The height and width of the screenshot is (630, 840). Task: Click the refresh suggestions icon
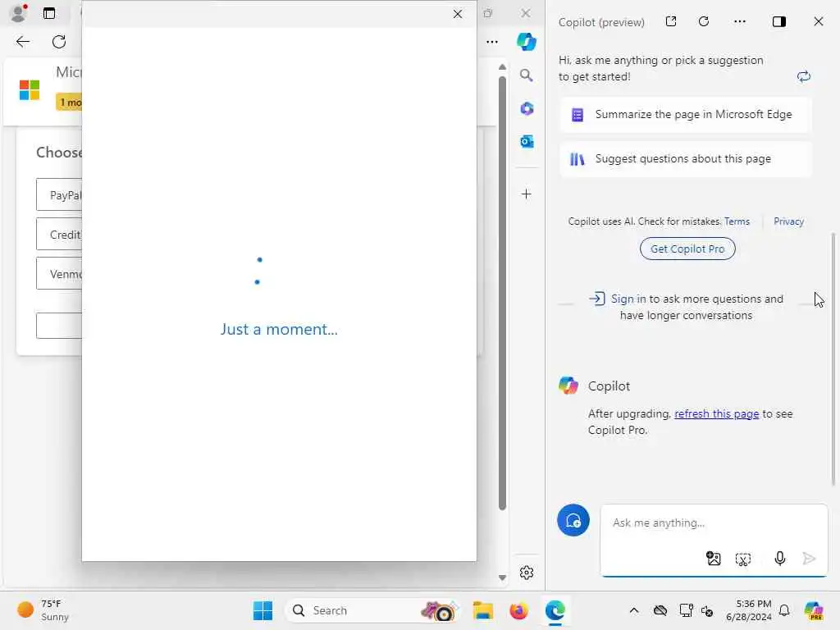point(804,76)
